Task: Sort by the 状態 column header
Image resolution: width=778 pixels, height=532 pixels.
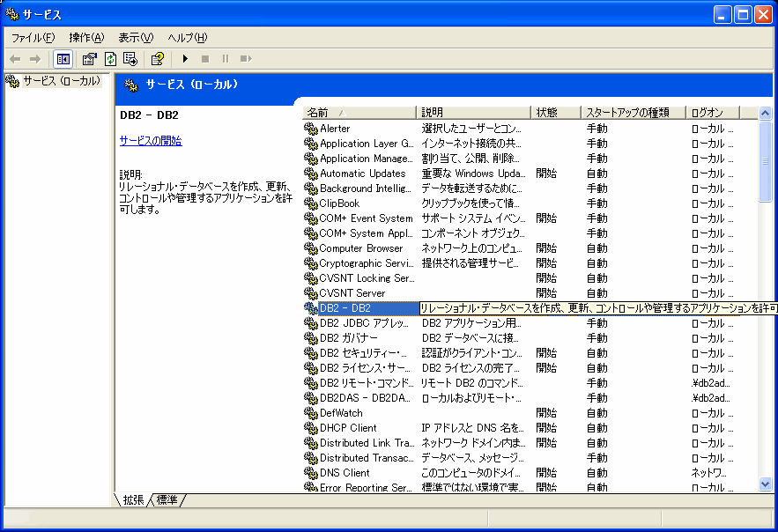Action: [556, 113]
